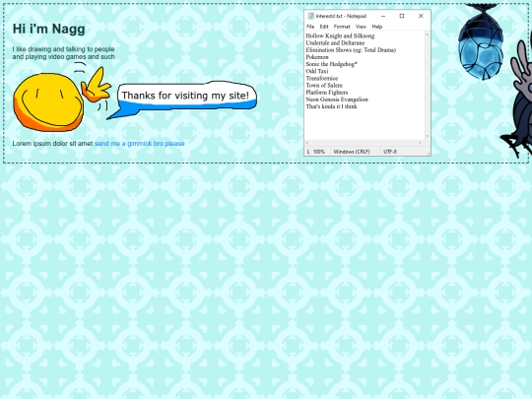Screen dimensions: 532x399
Task: Minimize the Notepad window
Action: coord(383,16)
